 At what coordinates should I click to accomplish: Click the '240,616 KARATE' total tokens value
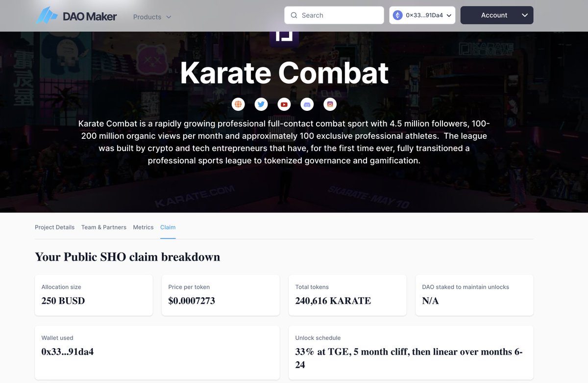[x=333, y=301]
